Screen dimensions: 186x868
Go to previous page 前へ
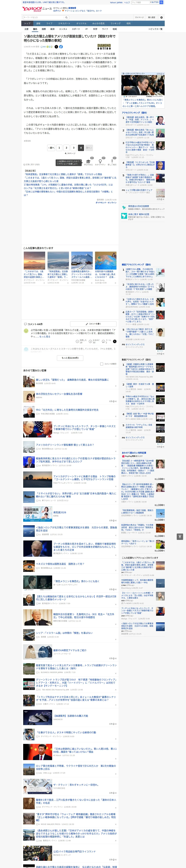[x=51, y=148]
